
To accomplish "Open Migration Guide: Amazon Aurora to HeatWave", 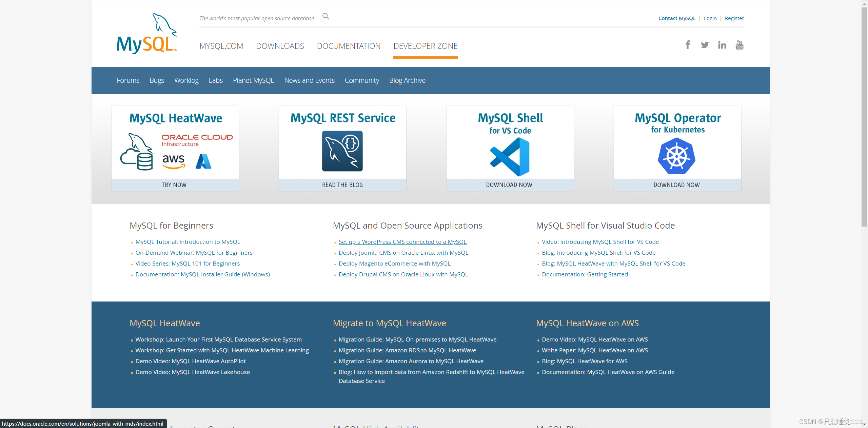I will coord(411,361).
